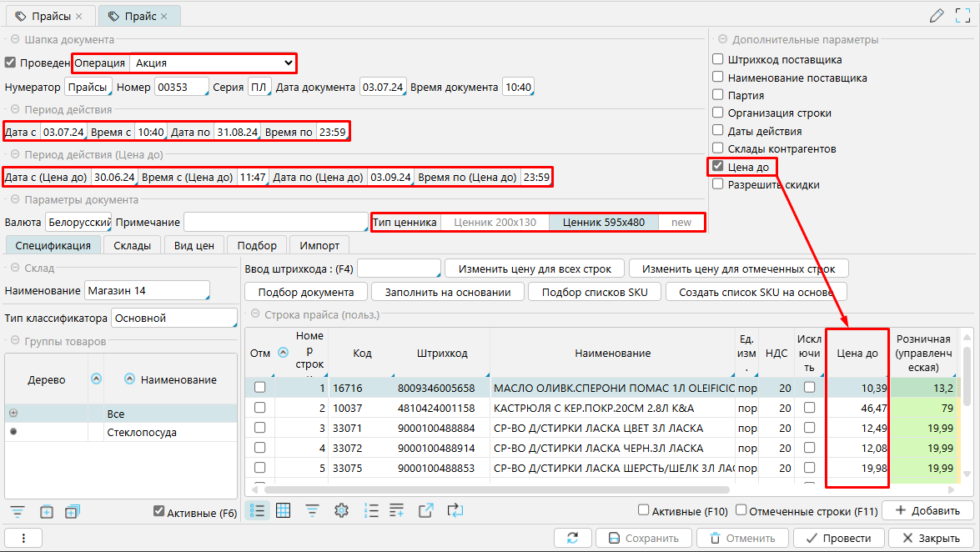The width and height of the screenshot is (980, 552).
Task: Click the pencil edit icon at top right
Action: coord(937,16)
